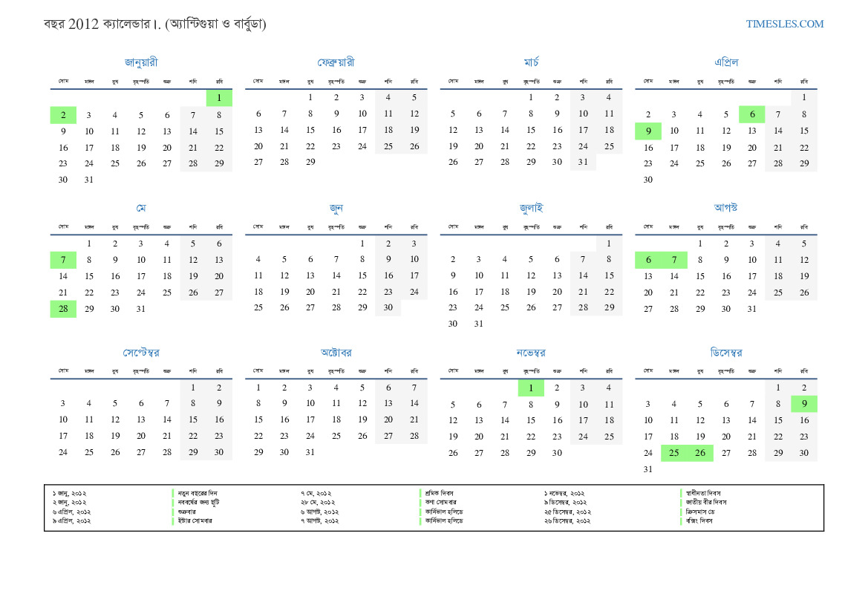This screenshot has height=614, width=868.
Task: Select the highlighted November 1 date
Action: 531,388
